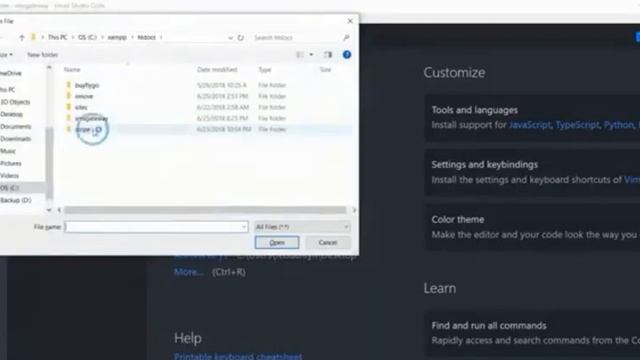Click the search magnifier in the file dialog
This screenshot has width=640, height=360.
point(346,38)
